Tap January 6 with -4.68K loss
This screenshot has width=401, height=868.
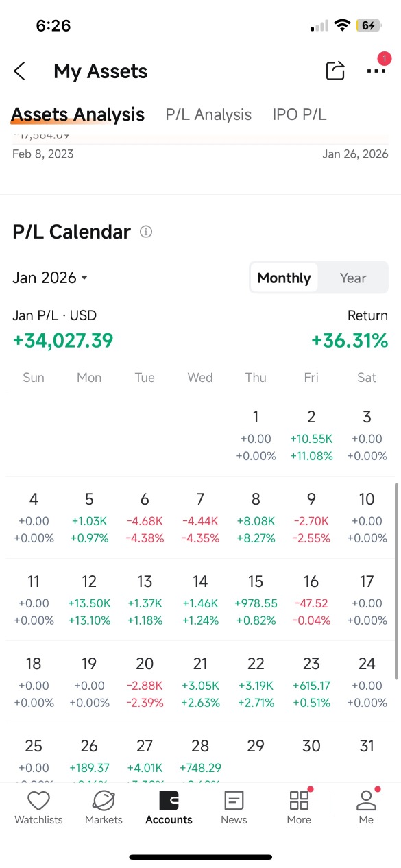(x=145, y=518)
